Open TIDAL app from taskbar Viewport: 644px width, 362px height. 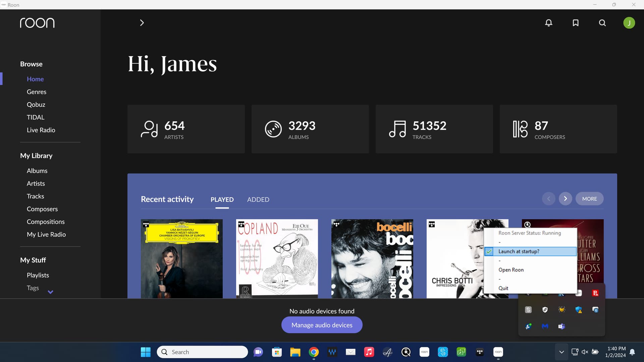point(480,352)
